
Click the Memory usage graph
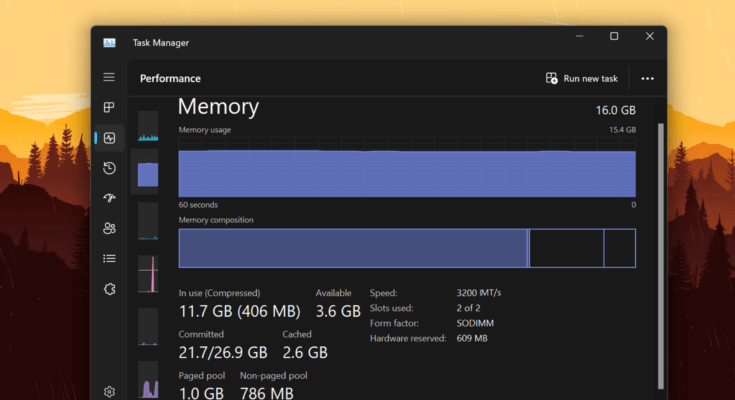point(407,167)
